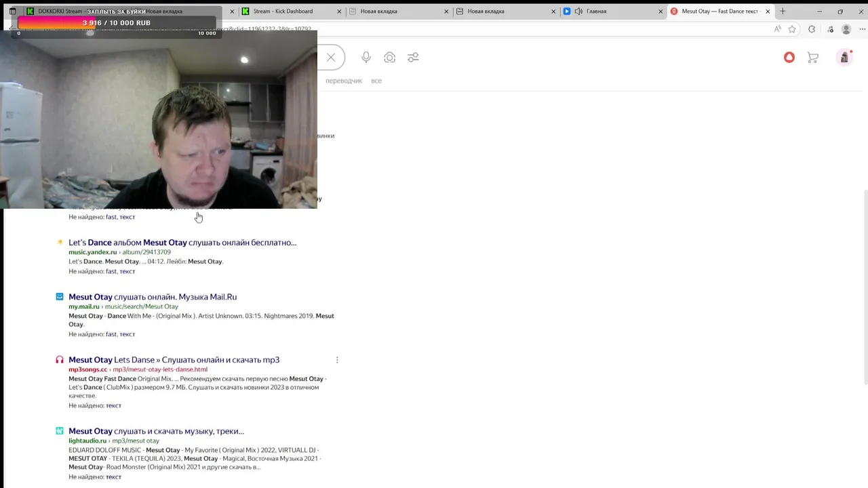The image size is (868, 488).
Task: Click the snippet 'Let's Dance. Mesut Otay. ... 04:12'
Action: 146,262
